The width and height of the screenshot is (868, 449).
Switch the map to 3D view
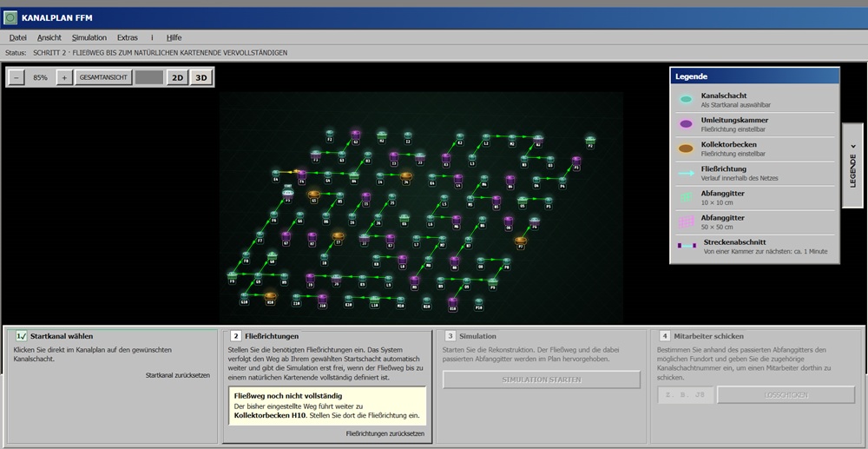point(201,78)
